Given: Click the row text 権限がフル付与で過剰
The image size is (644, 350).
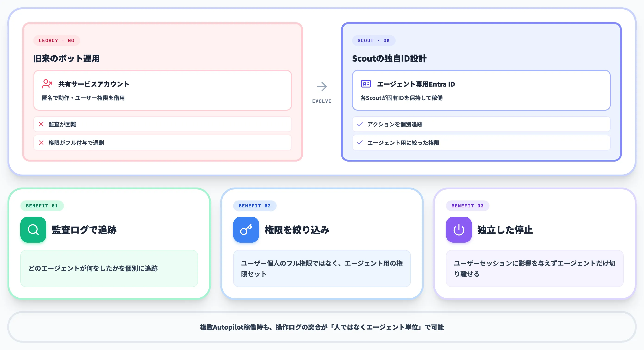Looking at the screenshot, I should click(x=76, y=143).
